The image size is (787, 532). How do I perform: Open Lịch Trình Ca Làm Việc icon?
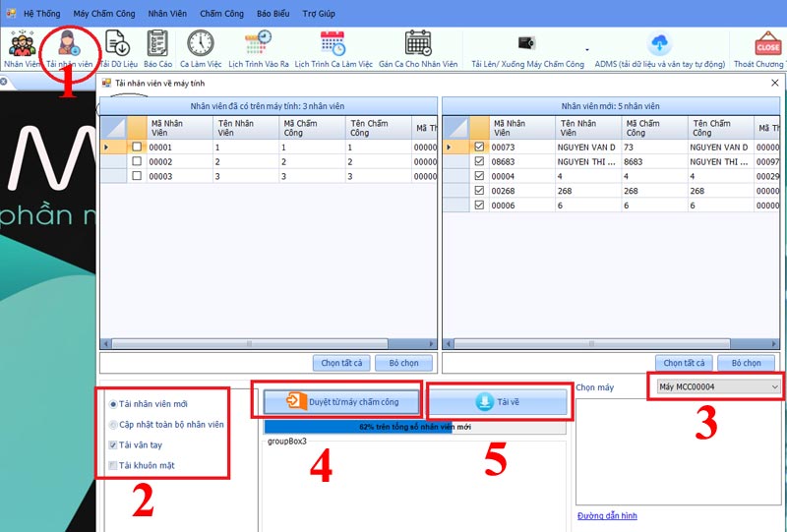click(333, 44)
